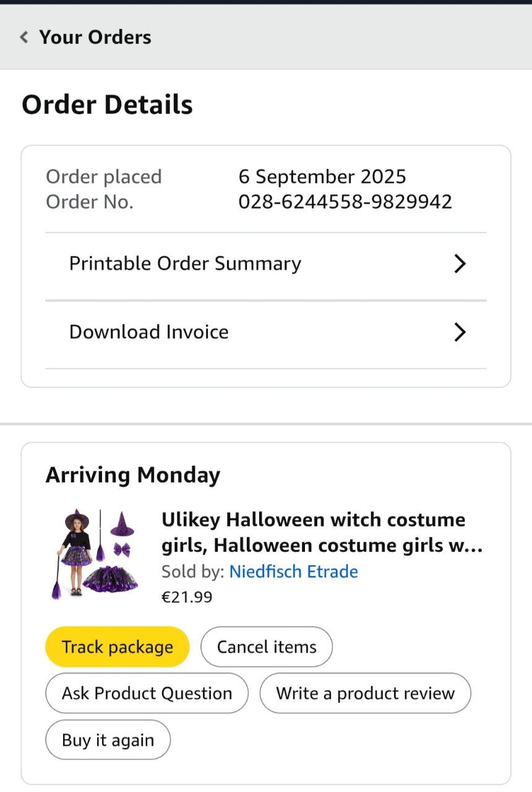532x792 pixels.
Task: Select the Download Invoice row label
Action: (x=149, y=332)
